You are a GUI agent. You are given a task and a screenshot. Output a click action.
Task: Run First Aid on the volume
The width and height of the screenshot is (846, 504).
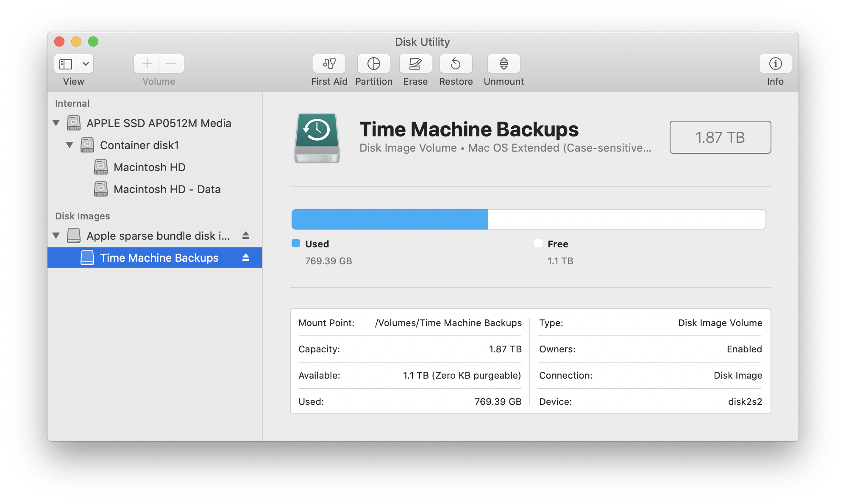[x=329, y=64]
